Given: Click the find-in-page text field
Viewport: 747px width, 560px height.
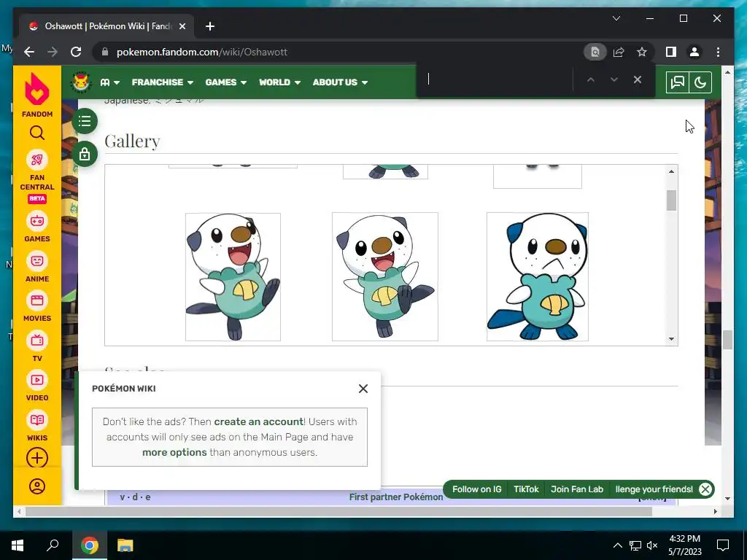Looking at the screenshot, I should 495,79.
